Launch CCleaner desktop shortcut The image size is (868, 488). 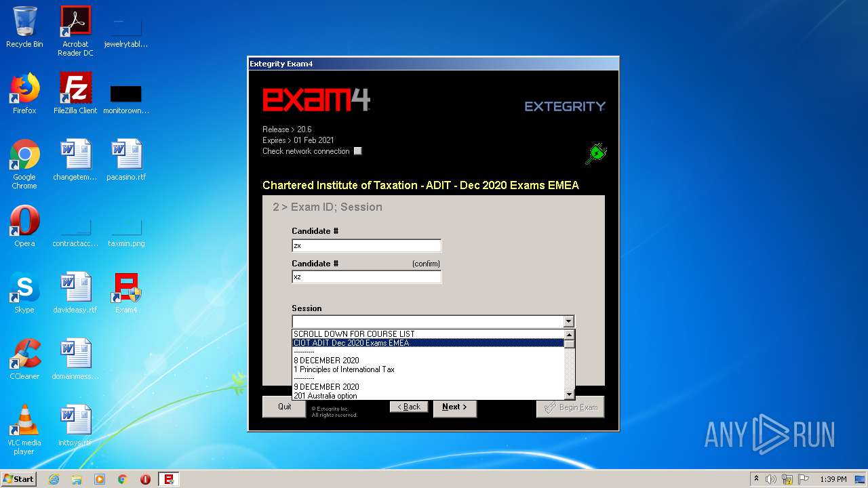tap(24, 359)
